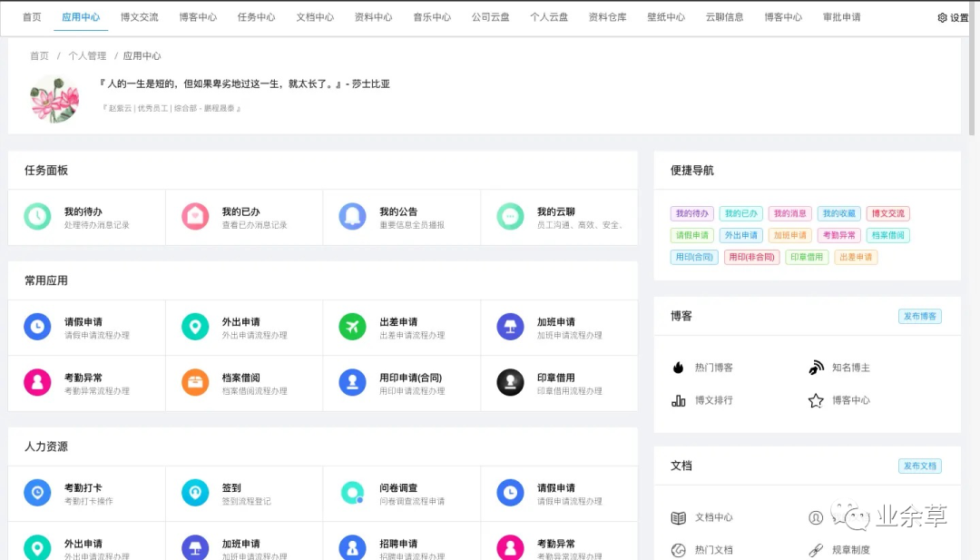Open the 我的公告 bell icon
Viewport: 980px width, 560px height.
coord(352,217)
